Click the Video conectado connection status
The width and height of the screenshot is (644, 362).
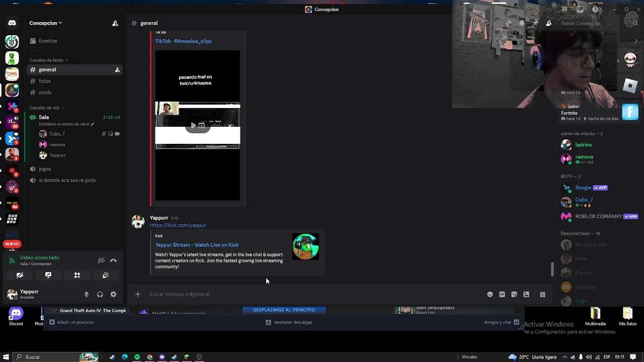coord(39,258)
